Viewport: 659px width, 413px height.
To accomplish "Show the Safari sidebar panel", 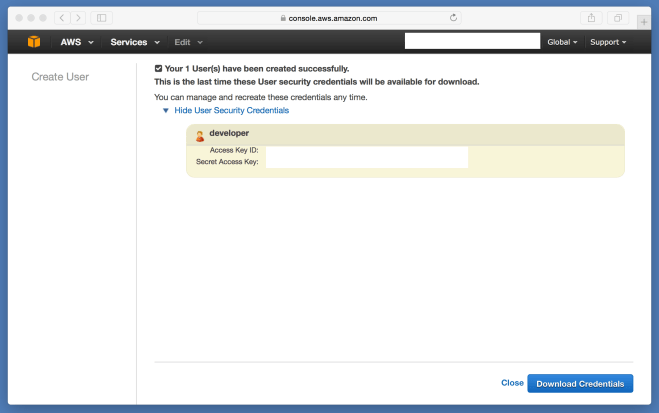I will (x=101, y=18).
